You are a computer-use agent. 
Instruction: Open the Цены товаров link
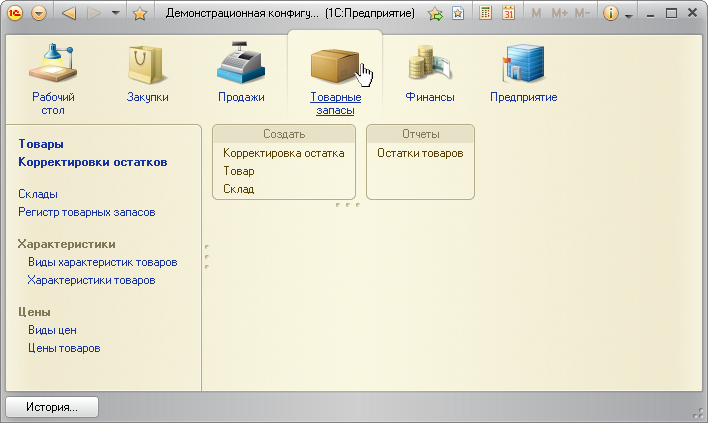click(x=64, y=348)
